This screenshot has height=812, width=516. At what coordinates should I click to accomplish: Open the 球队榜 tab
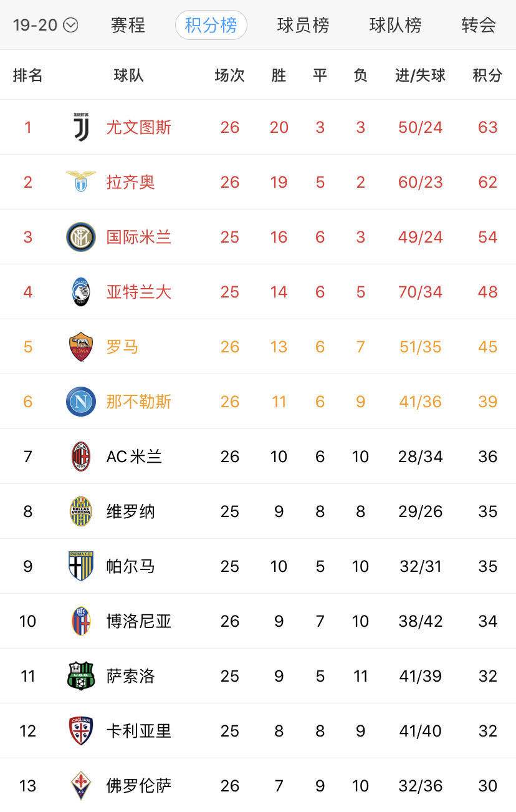point(395,26)
